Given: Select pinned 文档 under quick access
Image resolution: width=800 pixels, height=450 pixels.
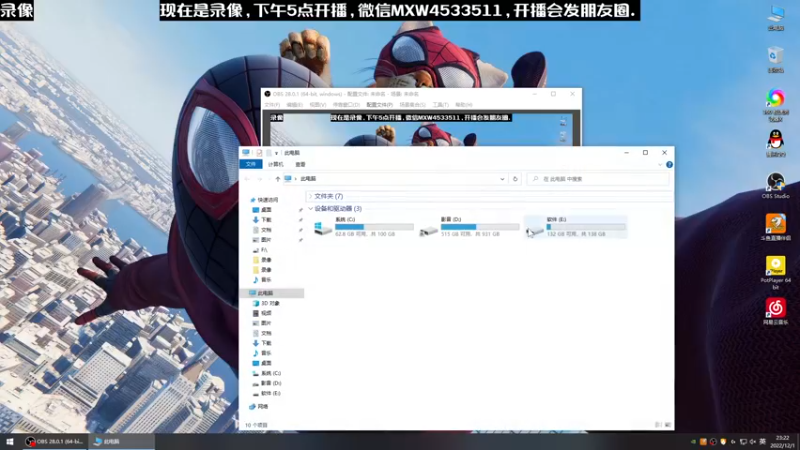Looking at the screenshot, I should click(x=262, y=230).
